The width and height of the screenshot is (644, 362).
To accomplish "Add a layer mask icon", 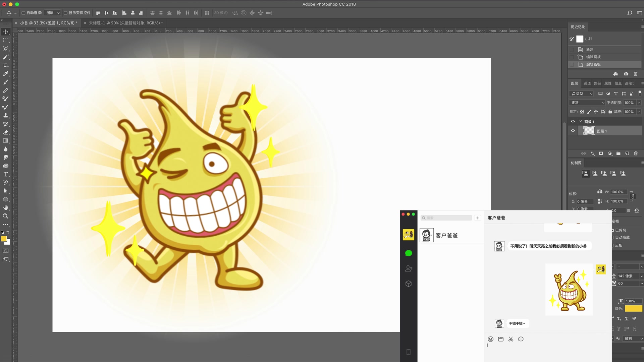I will [601, 154].
